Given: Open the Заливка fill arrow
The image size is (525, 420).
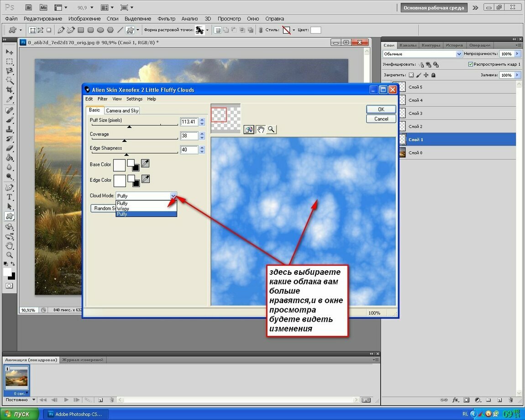Looking at the screenshot, I should tap(517, 75).
